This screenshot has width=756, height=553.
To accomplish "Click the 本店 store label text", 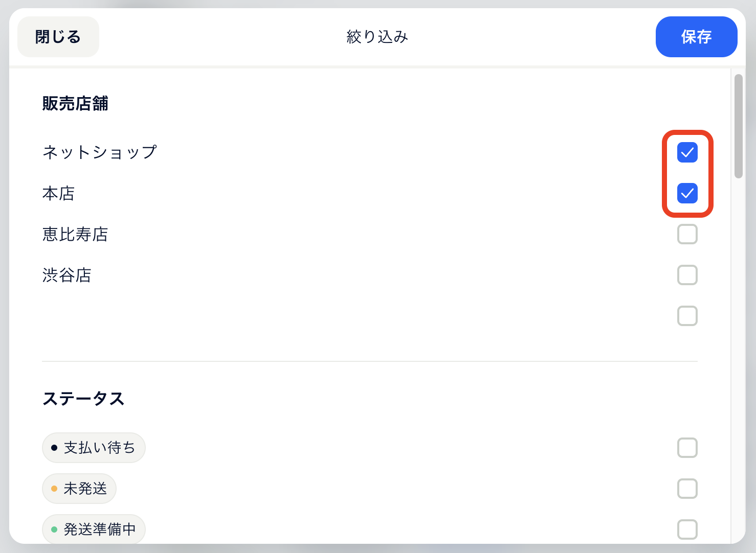I will pyautogui.click(x=58, y=193).
